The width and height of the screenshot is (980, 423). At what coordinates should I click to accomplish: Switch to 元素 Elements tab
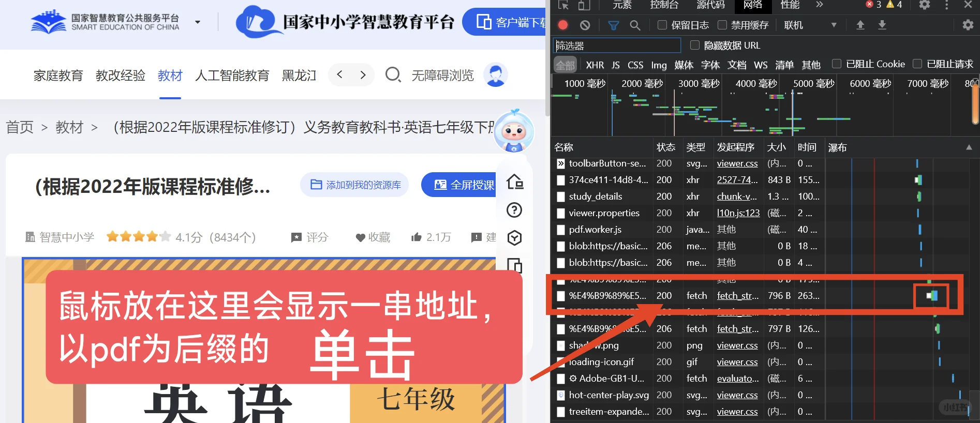pos(622,5)
